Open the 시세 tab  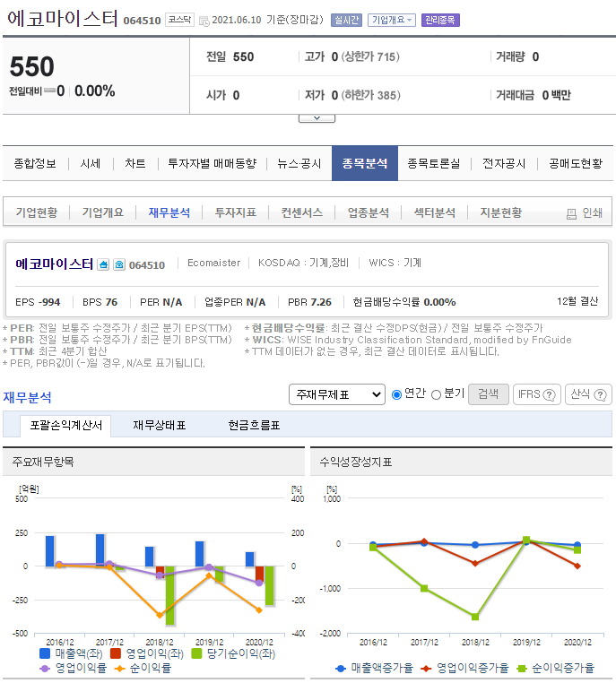click(91, 163)
